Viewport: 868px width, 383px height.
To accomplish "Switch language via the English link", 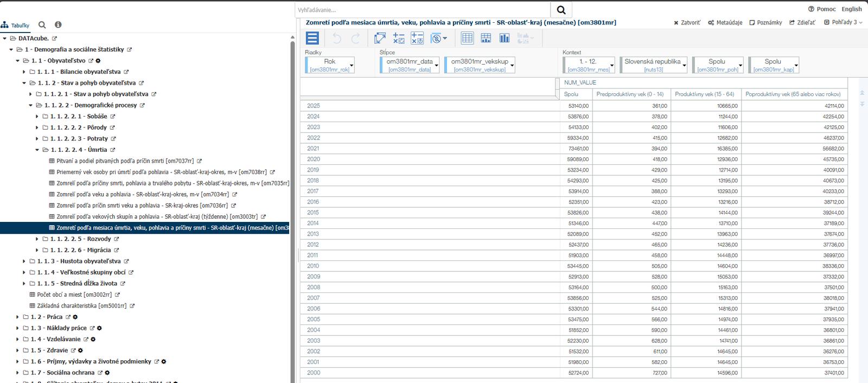I will (851, 9).
